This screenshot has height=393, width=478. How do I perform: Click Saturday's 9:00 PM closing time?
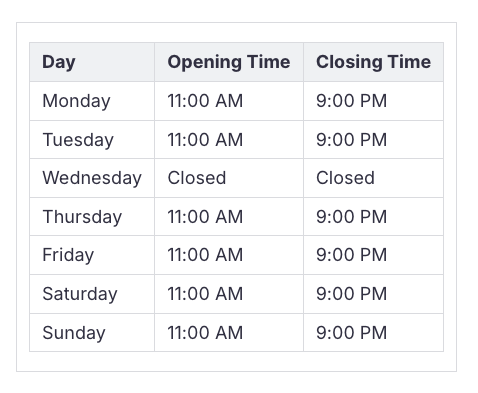point(351,294)
